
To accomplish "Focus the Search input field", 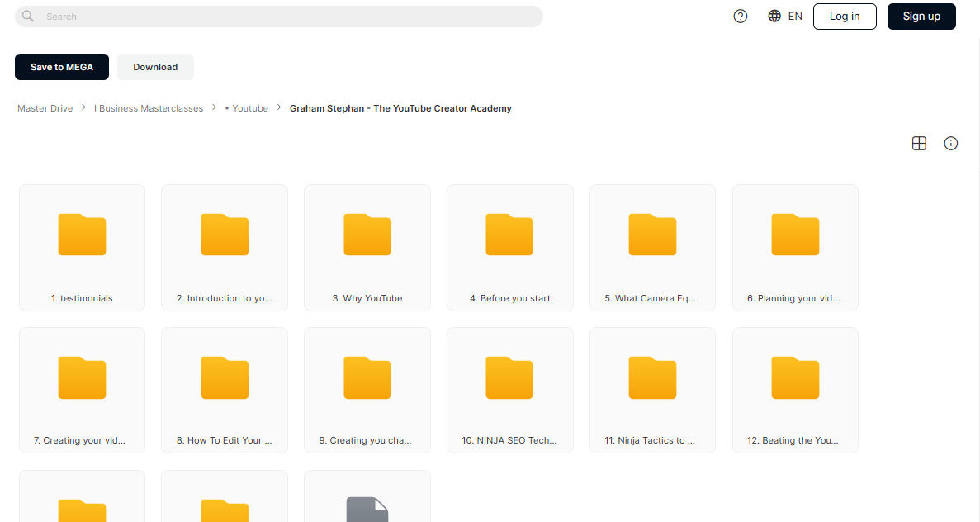I will point(279,17).
